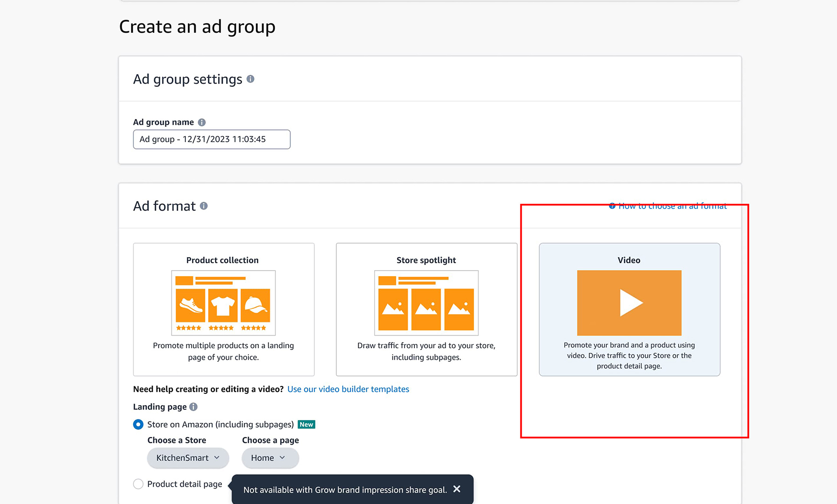Click the Choose a Store label

coord(177,440)
